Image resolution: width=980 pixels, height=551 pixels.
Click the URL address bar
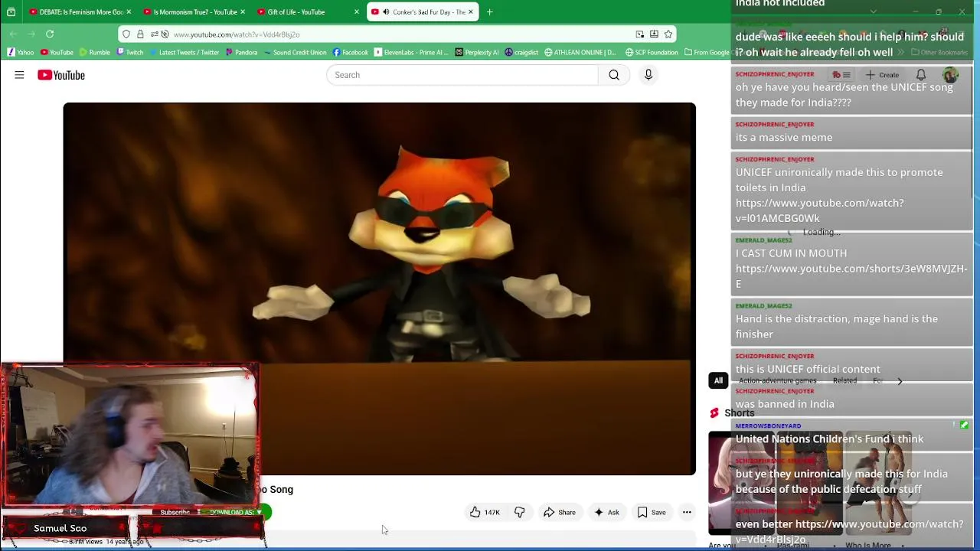click(398, 34)
